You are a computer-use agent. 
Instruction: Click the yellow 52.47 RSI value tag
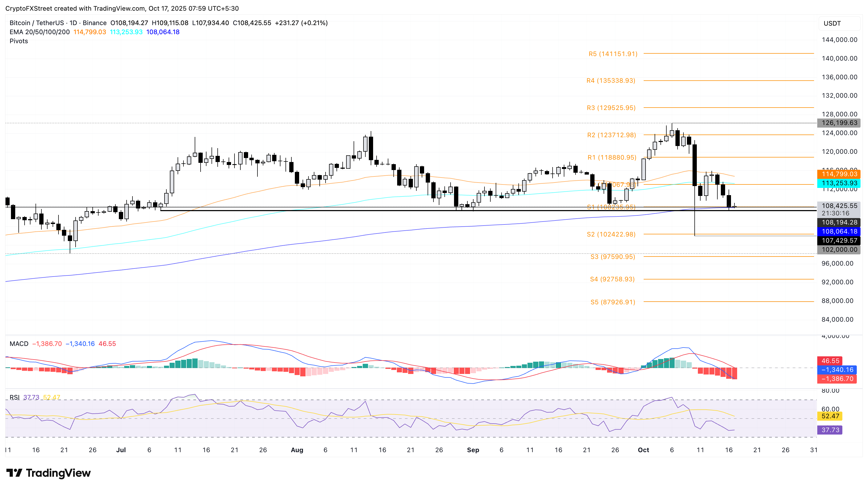point(830,416)
